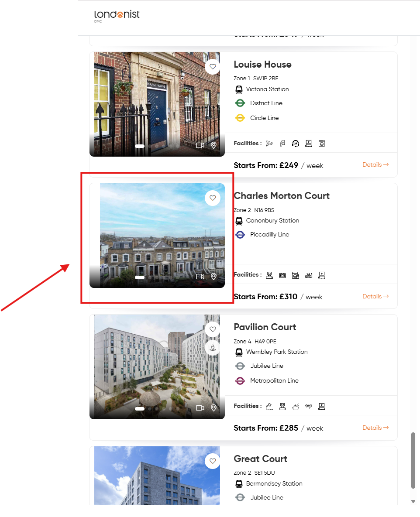420x517 pixels.
Task: Show Charles Morton Court on map via pin icon
Action: click(x=214, y=276)
